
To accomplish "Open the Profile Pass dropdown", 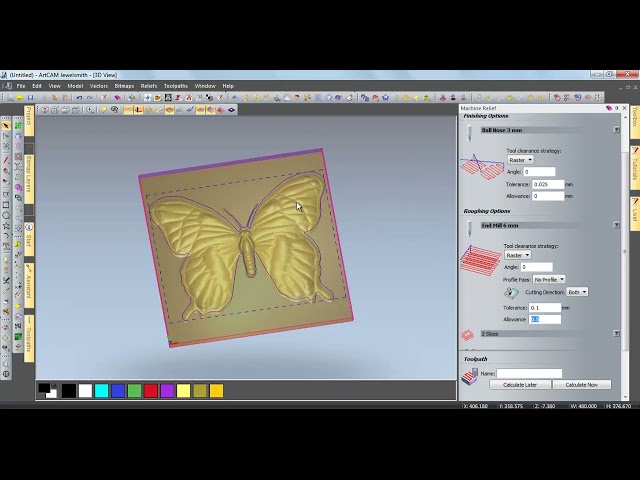I will 549,280.
